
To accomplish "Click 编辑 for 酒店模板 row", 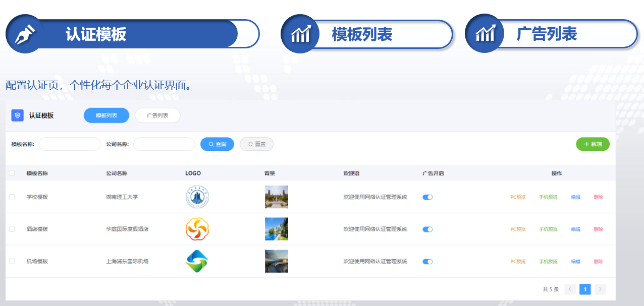I will click(x=575, y=229).
